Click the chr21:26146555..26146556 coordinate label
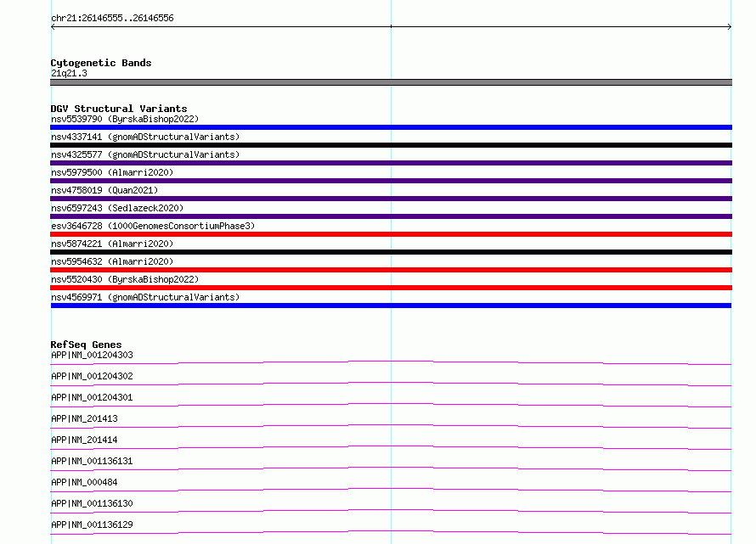 112,19
